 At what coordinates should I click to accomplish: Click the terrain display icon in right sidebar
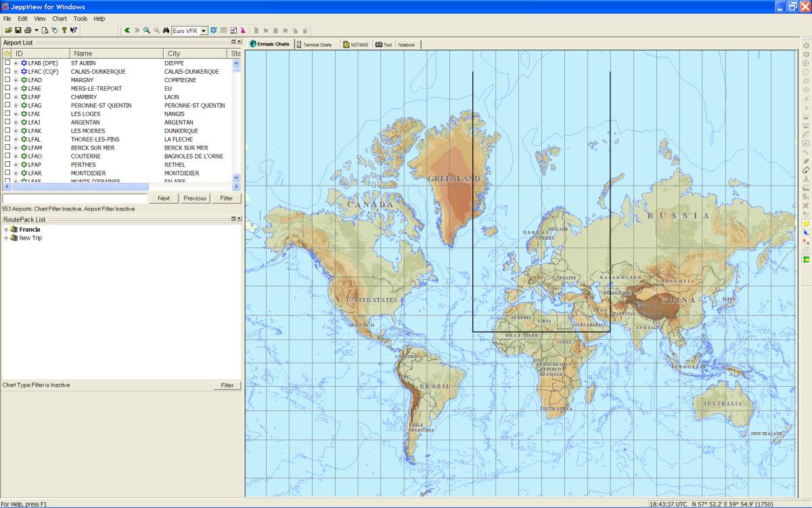[806, 259]
